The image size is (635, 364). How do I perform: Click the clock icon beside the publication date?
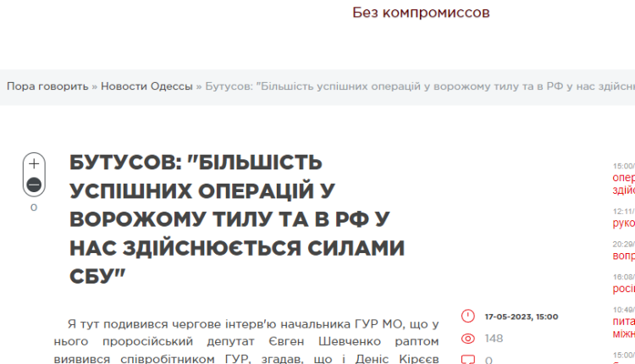(x=467, y=317)
